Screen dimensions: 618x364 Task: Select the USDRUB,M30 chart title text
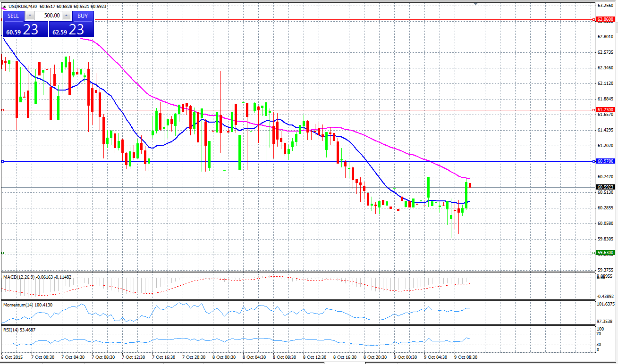[x=23, y=7]
